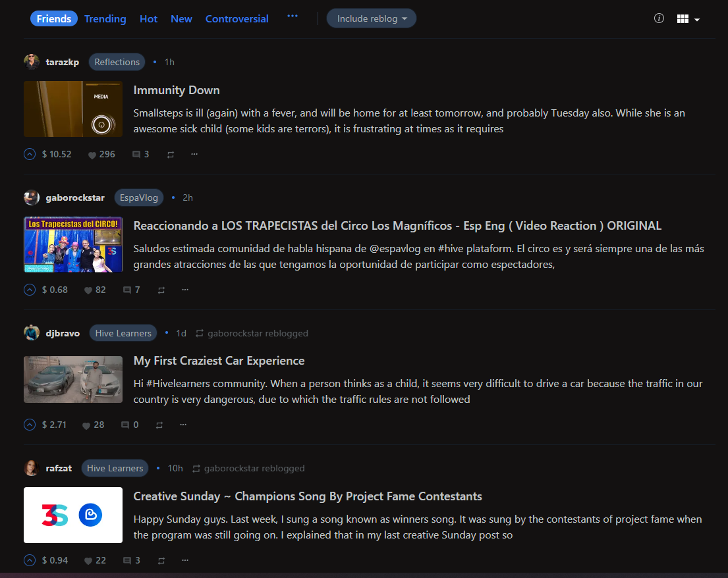
Task: Upvote the Immunity Down post
Action: point(29,154)
